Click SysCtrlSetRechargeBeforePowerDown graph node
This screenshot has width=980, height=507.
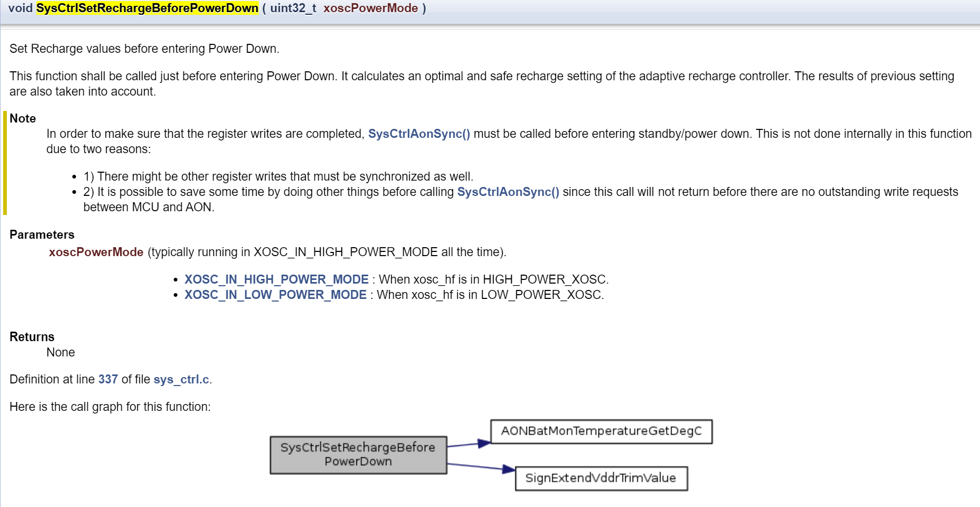[359, 455]
